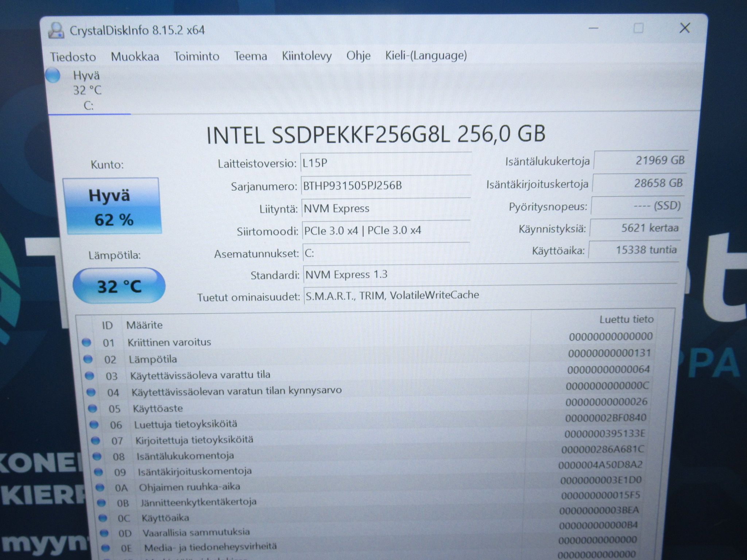Open the Muokkaa menu
The height and width of the screenshot is (560, 747).
[x=135, y=57]
